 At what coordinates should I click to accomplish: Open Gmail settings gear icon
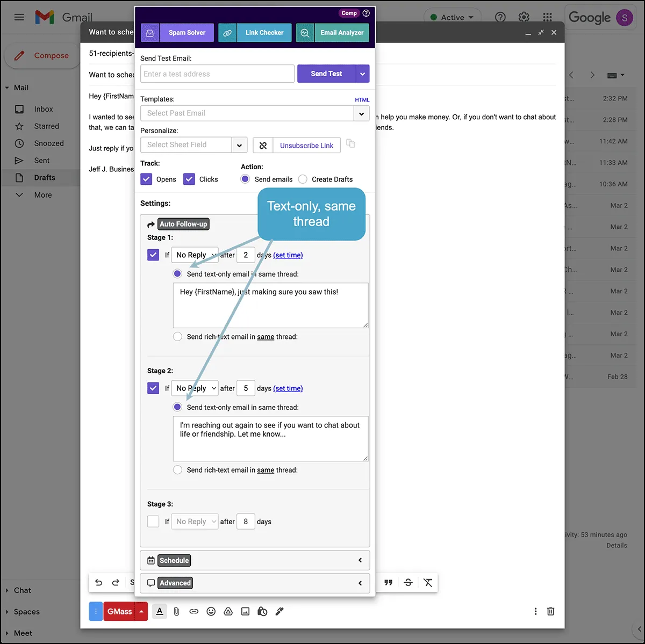[x=524, y=17]
